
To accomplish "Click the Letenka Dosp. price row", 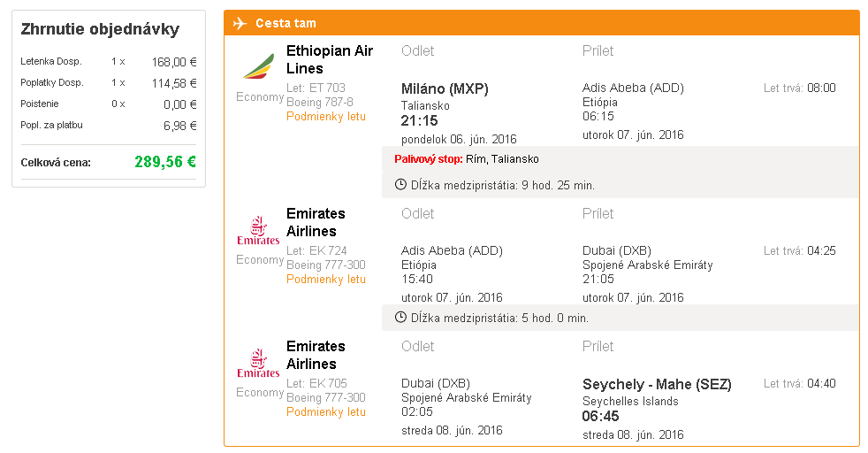I will 109,61.
